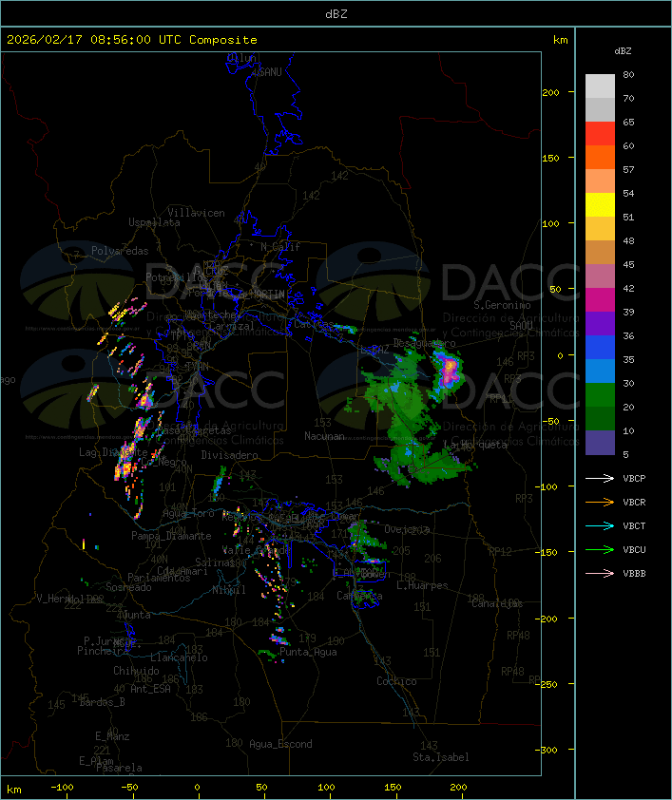Select the bright yellow 51-54 dBZ swatch
This screenshot has width=672, height=800.
(600, 204)
